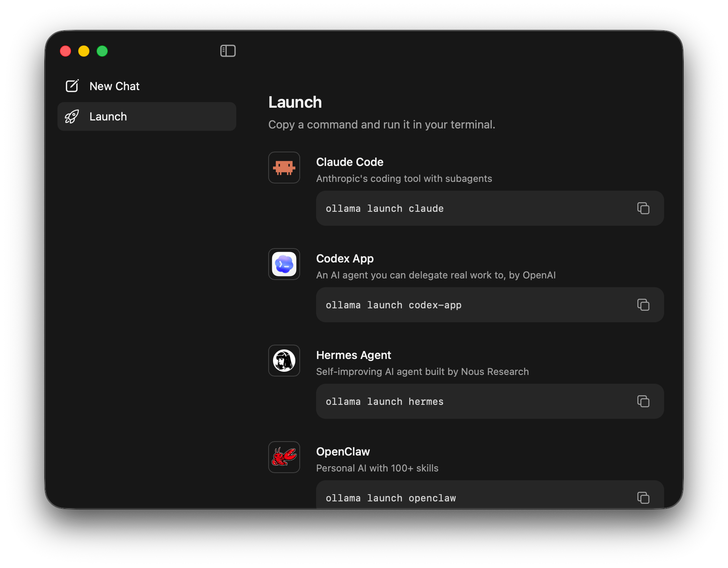The height and width of the screenshot is (568, 728).
Task: Click the Hermes Agent title
Action: 354,355
